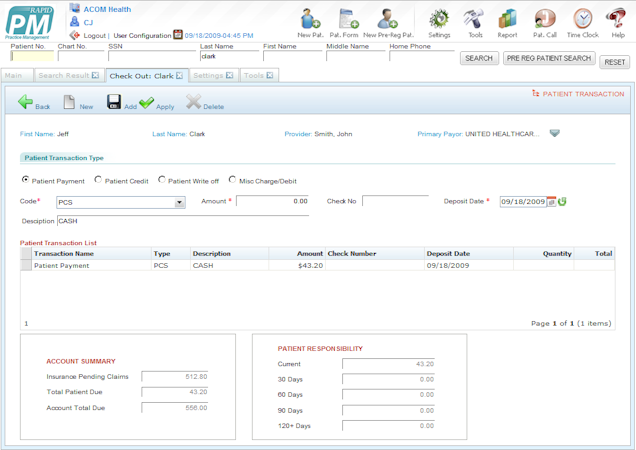Click the Logout arrow icon
The height and width of the screenshot is (450, 636).
(x=74, y=35)
